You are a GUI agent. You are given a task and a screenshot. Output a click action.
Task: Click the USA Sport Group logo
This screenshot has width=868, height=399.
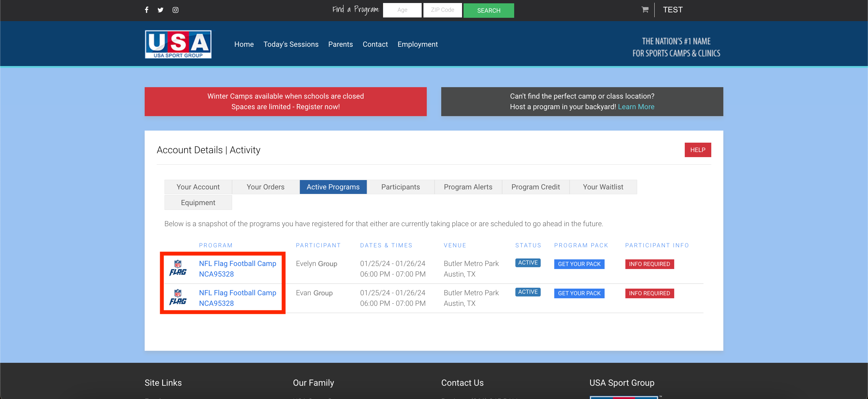pyautogui.click(x=178, y=44)
